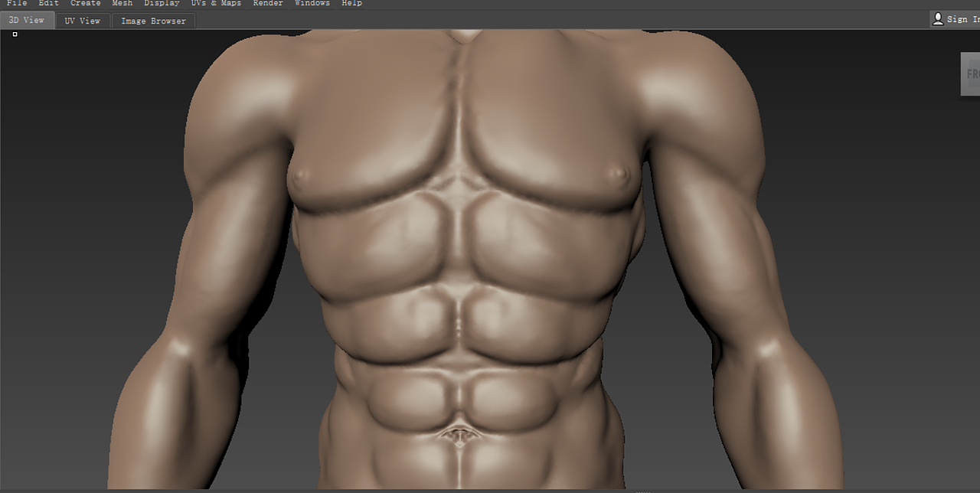Click the Sign In text
The image size is (980, 493).
[963, 19]
